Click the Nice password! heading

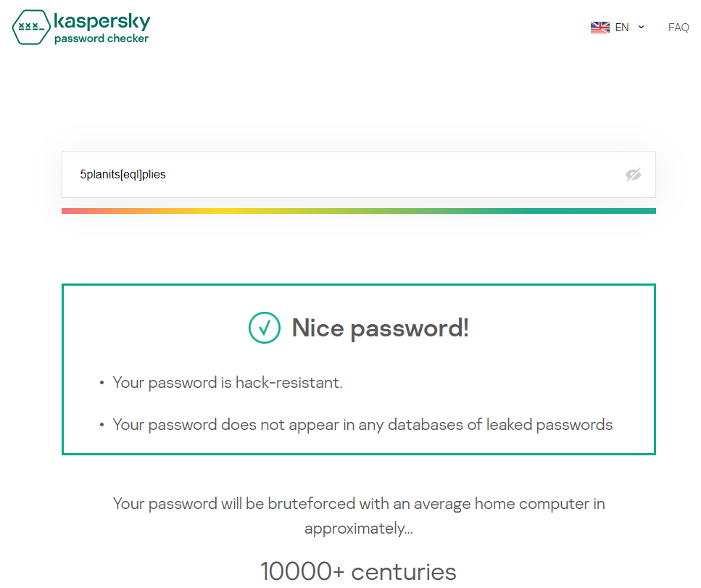[380, 328]
